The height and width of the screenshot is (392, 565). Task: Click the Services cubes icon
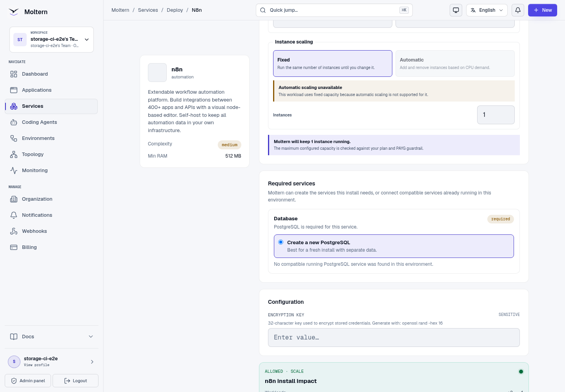click(14, 106)
